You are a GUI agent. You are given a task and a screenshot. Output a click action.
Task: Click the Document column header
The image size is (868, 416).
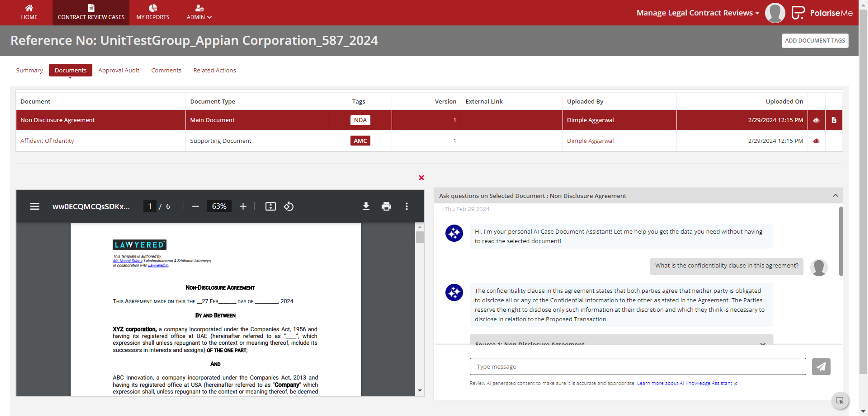click(x=35, y=101)
